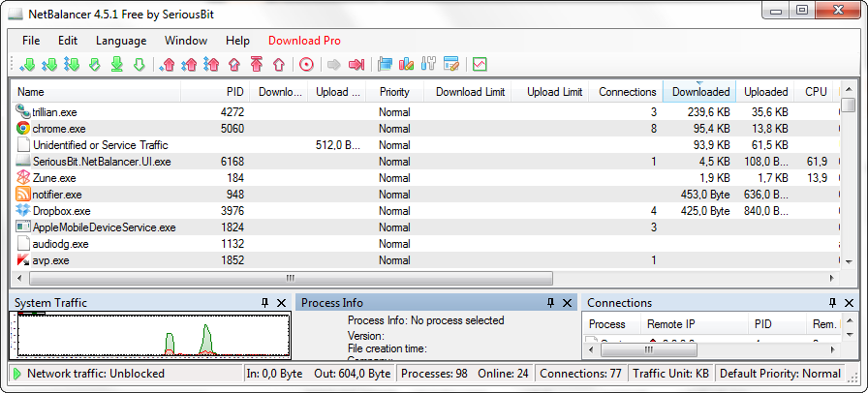The width and height of the screenshot is (868, 393).
Task: Click red overlined upload-limit arrow icon
Action: tap(257, 64)
